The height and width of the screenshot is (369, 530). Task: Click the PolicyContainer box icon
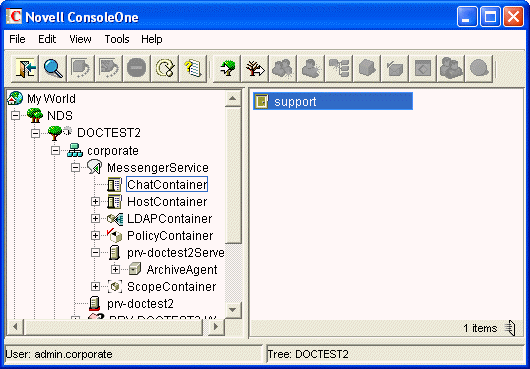tap(115, 236)
